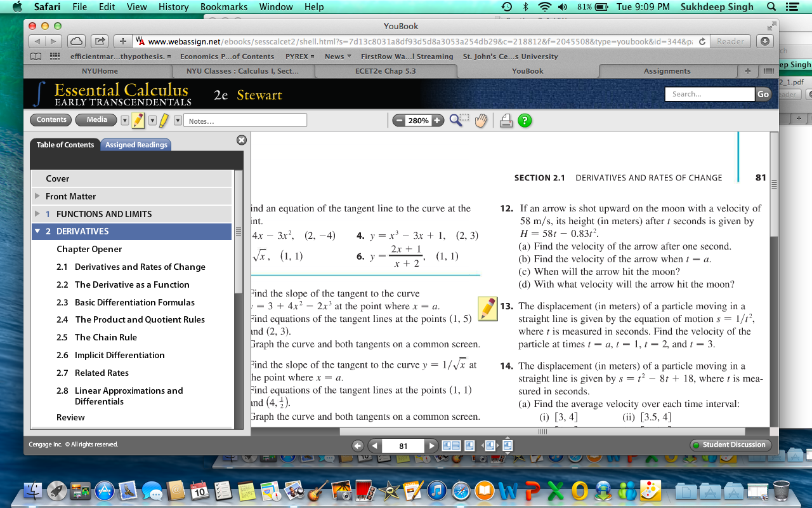Click Safari's Share button
The width and height of the screenshot is (812, 508).
click(100, 41)
